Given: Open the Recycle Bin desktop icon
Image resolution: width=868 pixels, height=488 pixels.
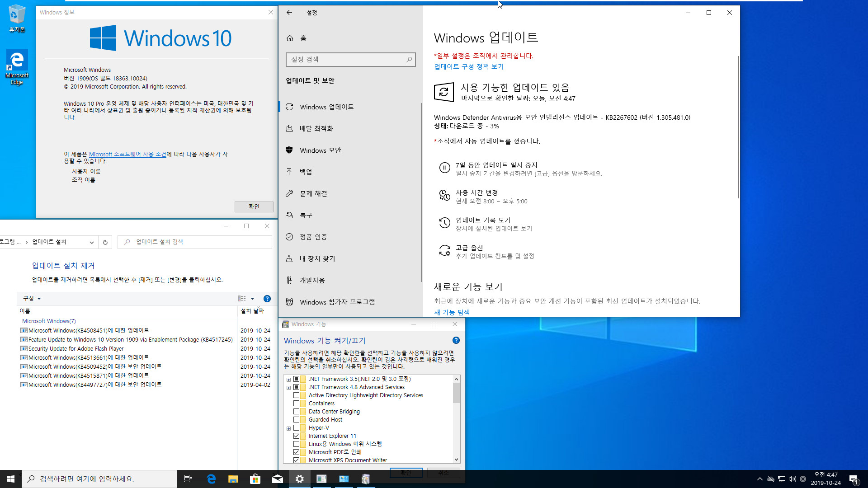Looking at the screenshot, I should [17, 19].
